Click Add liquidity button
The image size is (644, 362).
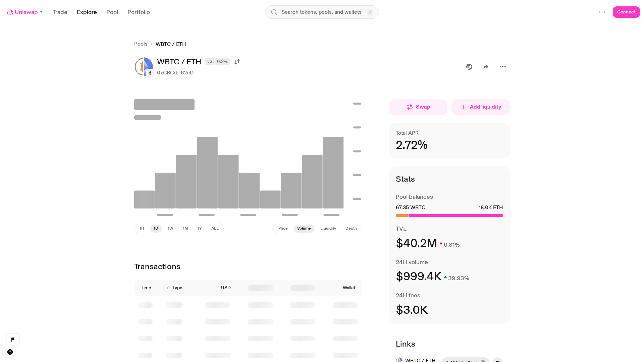[x=481, y=107]
